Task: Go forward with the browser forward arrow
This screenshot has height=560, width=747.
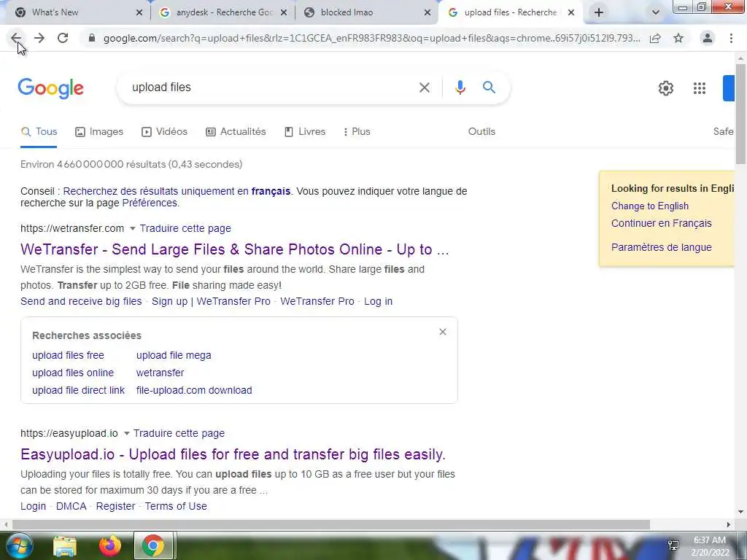Action: [x=39, y=38]
